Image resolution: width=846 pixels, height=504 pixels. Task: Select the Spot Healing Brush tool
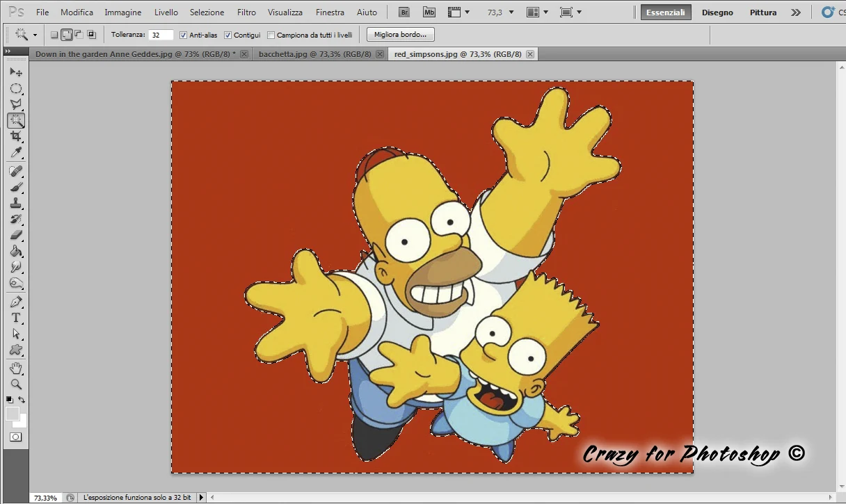pyautogui.click(x=15, y=171)
